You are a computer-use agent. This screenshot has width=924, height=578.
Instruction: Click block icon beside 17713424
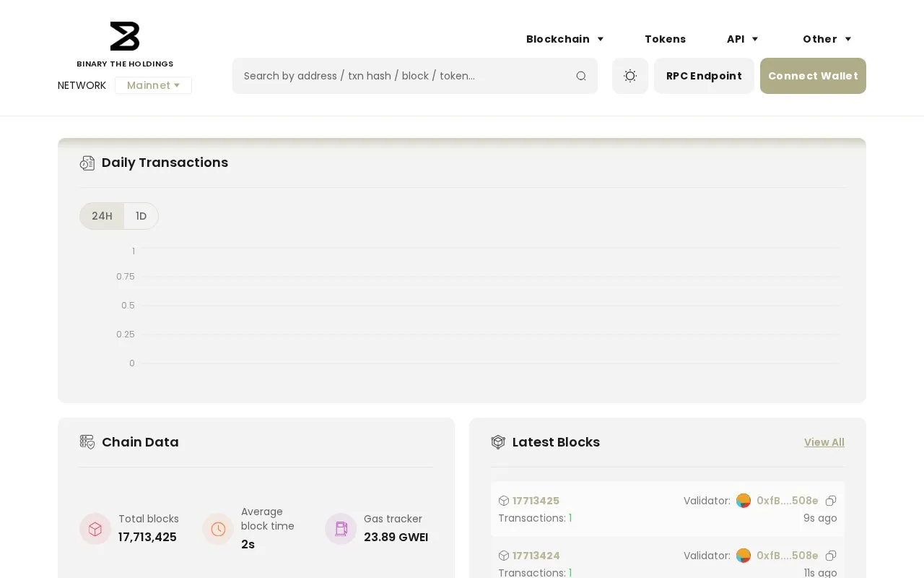(504, 556)
